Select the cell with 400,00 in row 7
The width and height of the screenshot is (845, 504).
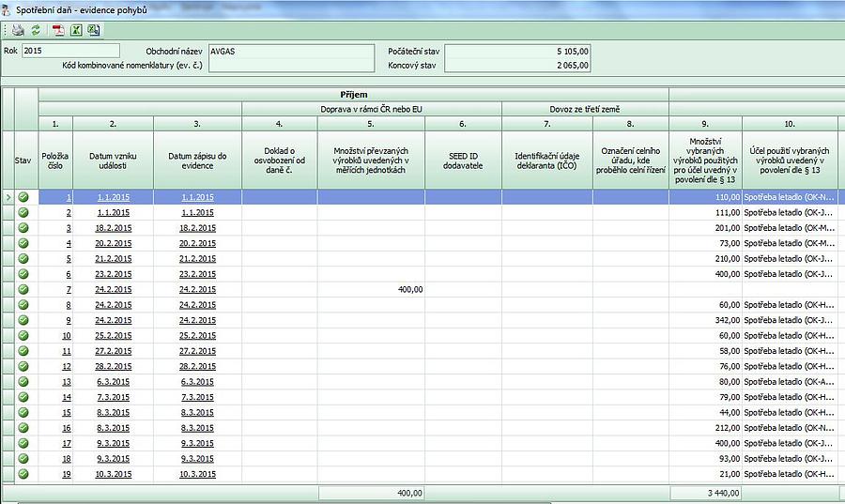coord(371,289)
